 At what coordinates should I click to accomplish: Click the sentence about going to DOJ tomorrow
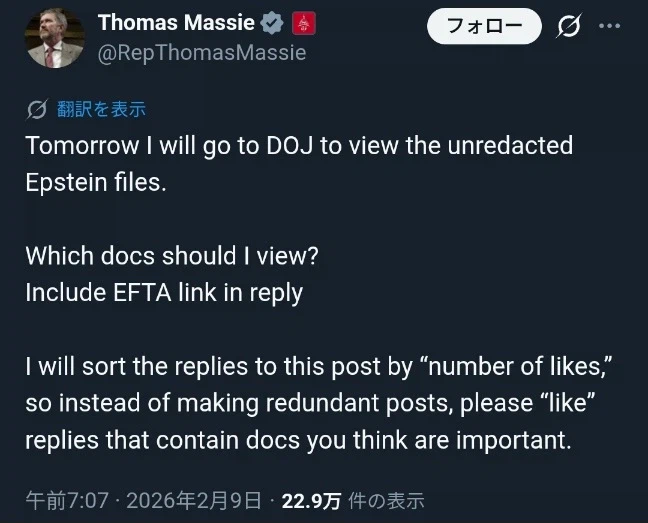(x=299, y=145)
